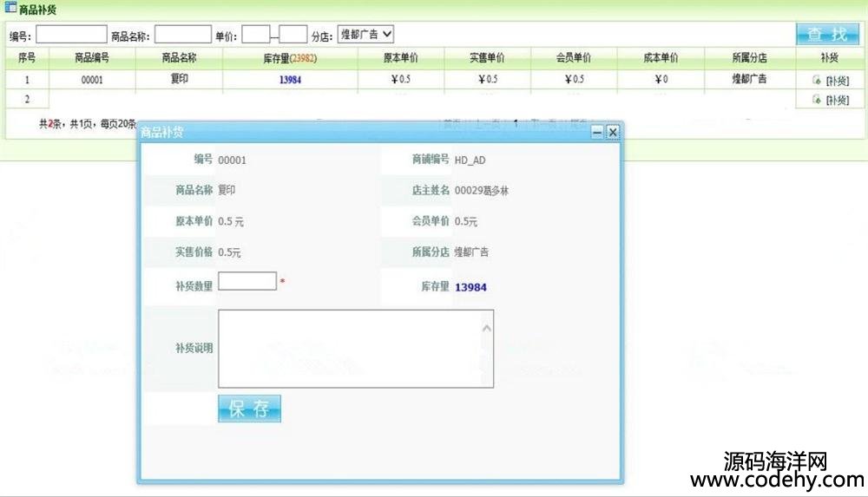
Task: Click the [补货] link in row 2
Action: point(837,100)
